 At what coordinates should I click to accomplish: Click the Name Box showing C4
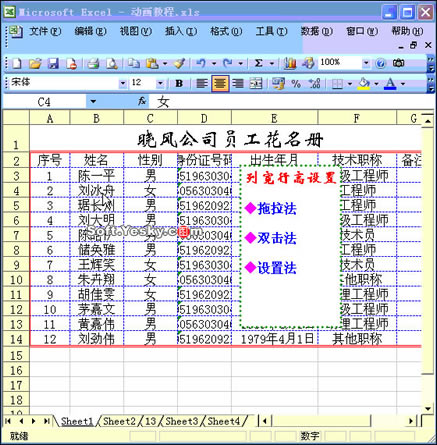44,102
